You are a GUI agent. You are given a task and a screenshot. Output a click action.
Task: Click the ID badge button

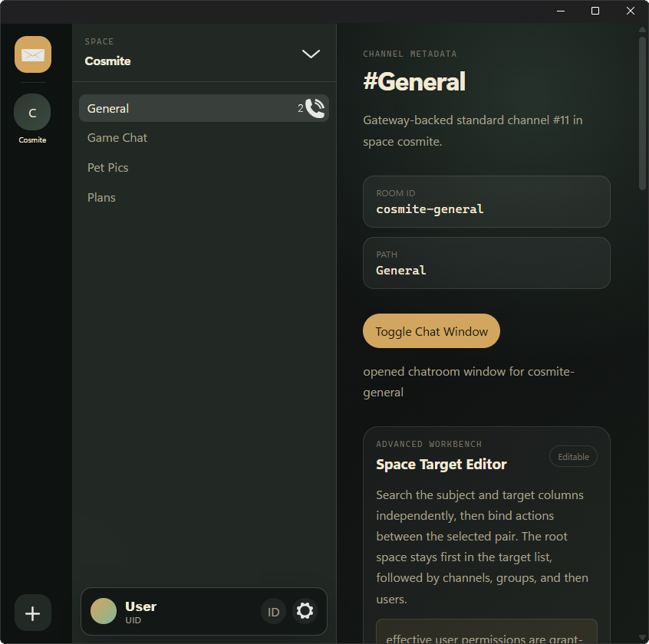tap(273, 611)
